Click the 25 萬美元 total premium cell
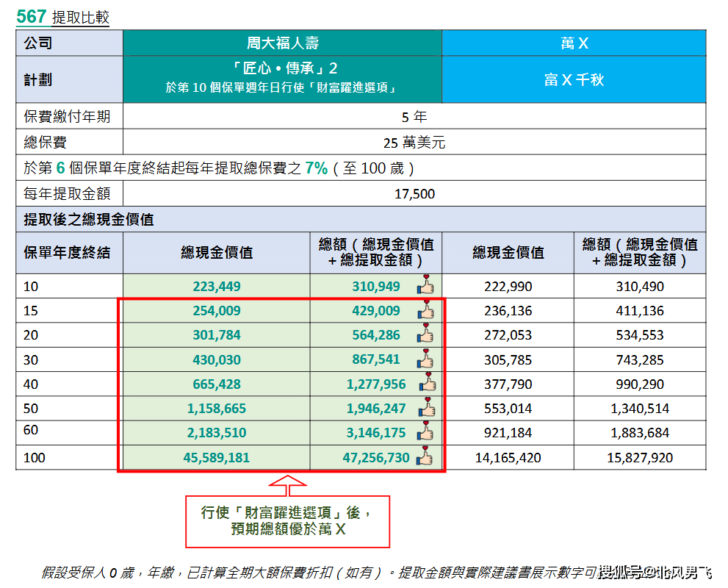 (414, 142)
